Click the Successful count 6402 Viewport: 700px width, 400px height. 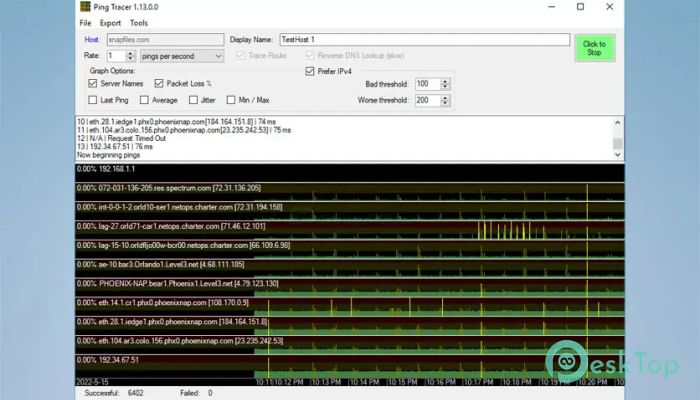[x=136, y=393]
